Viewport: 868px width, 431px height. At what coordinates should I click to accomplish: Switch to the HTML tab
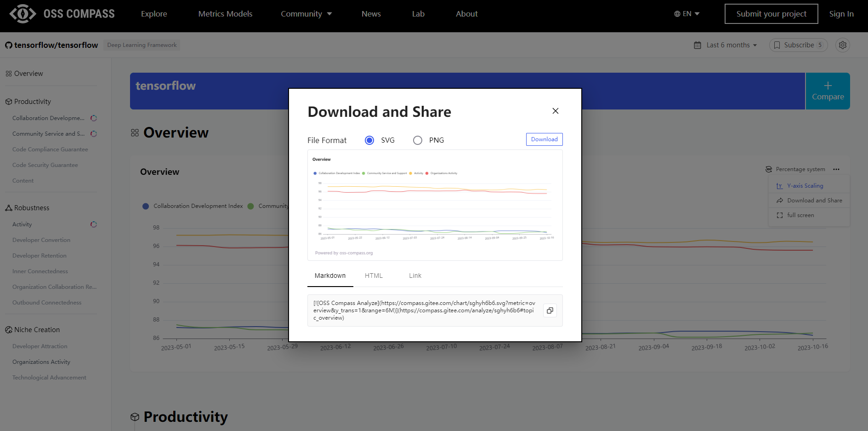coord(374,276)
